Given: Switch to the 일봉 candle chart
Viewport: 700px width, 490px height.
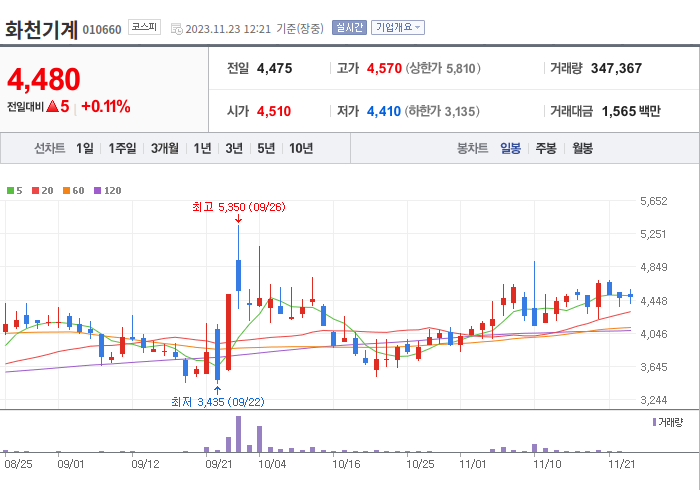Looking at the screenshot, I should 510,148.
